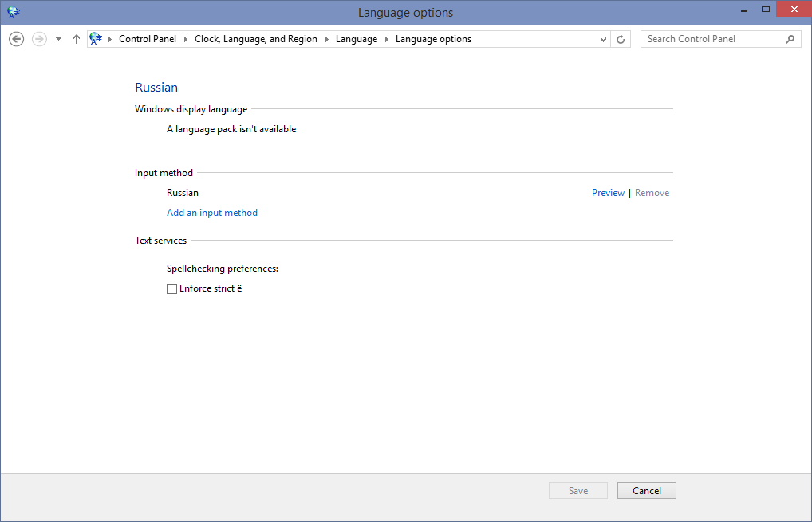This screenshot has width=812, height=522.
Task: Click the Control Panel icon in the address bar
Action: point(97,39)
